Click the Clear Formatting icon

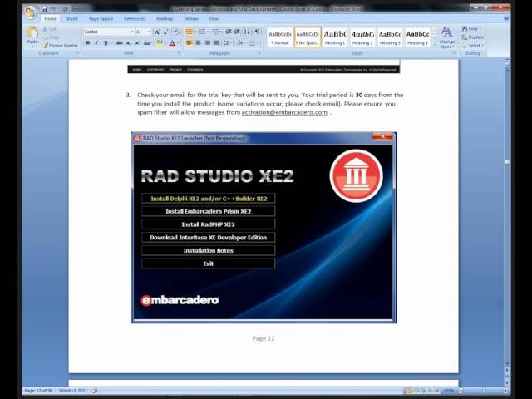click(x=175, y=32)
